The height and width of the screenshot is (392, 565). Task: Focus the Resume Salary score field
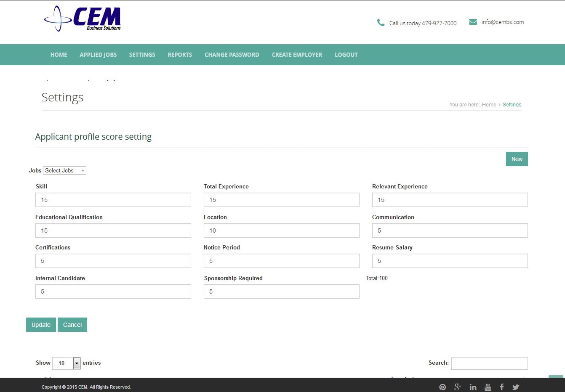tap(450, 261)
